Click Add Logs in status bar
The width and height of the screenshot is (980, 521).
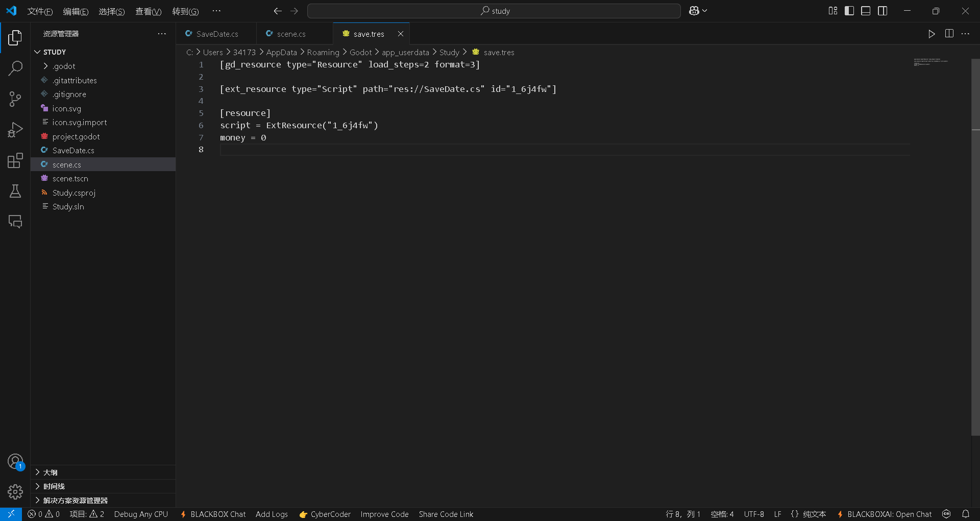tap(272, 514)
